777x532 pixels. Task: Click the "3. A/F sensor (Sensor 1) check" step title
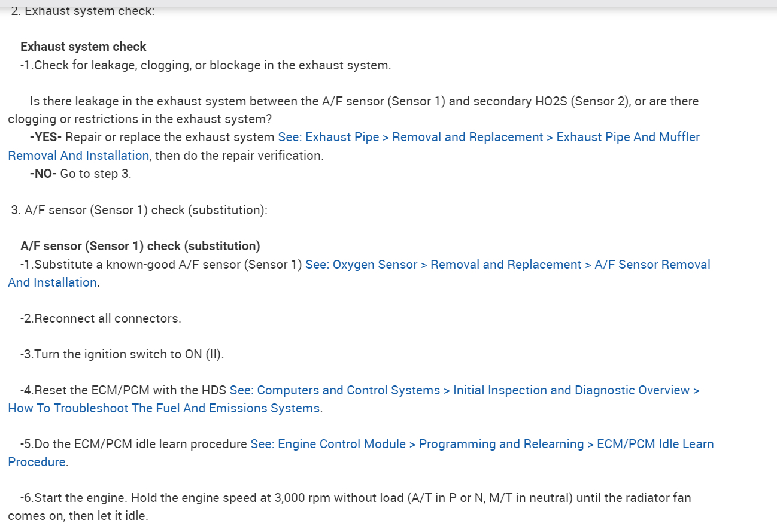(x=139, y=210)
